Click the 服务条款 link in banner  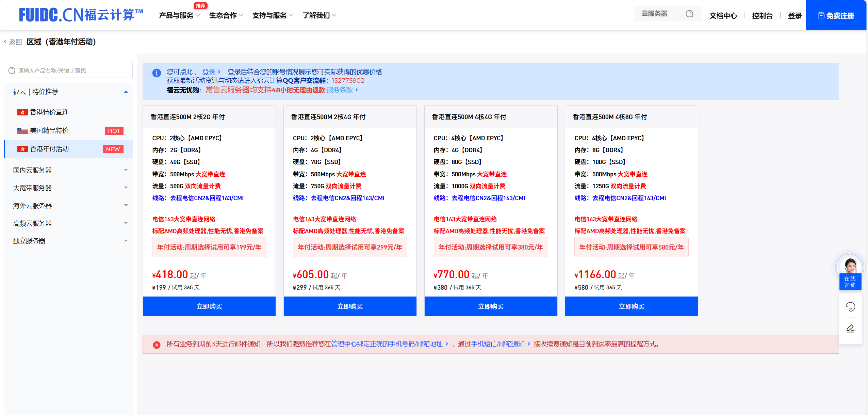click(340, 90)
